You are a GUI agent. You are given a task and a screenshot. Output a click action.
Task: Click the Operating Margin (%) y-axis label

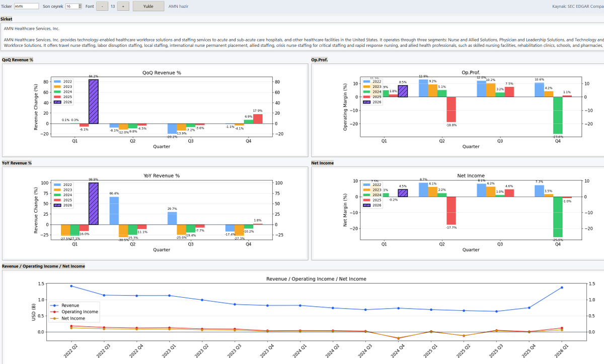point(345,107)
